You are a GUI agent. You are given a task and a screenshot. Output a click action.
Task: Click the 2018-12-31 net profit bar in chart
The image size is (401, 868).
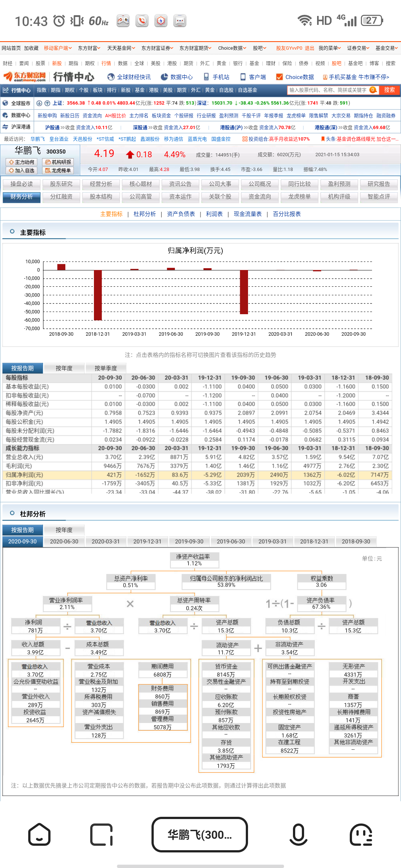(98, 295)
